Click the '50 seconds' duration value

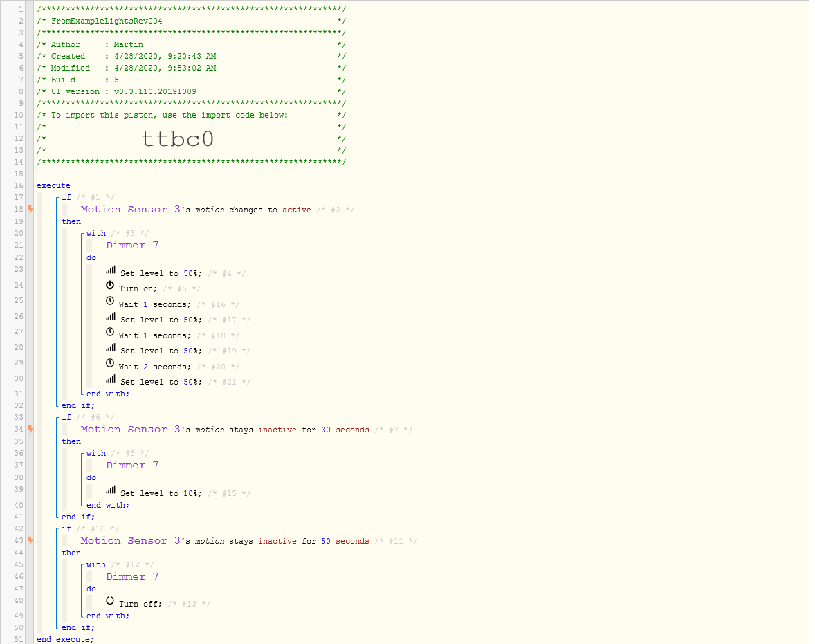pos(345,541)
